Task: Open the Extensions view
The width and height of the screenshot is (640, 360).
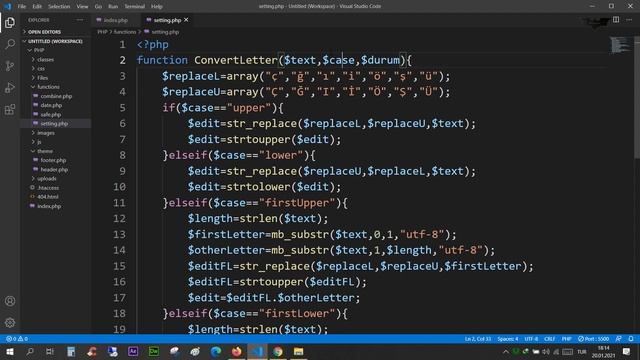Action: click(10, 109)
